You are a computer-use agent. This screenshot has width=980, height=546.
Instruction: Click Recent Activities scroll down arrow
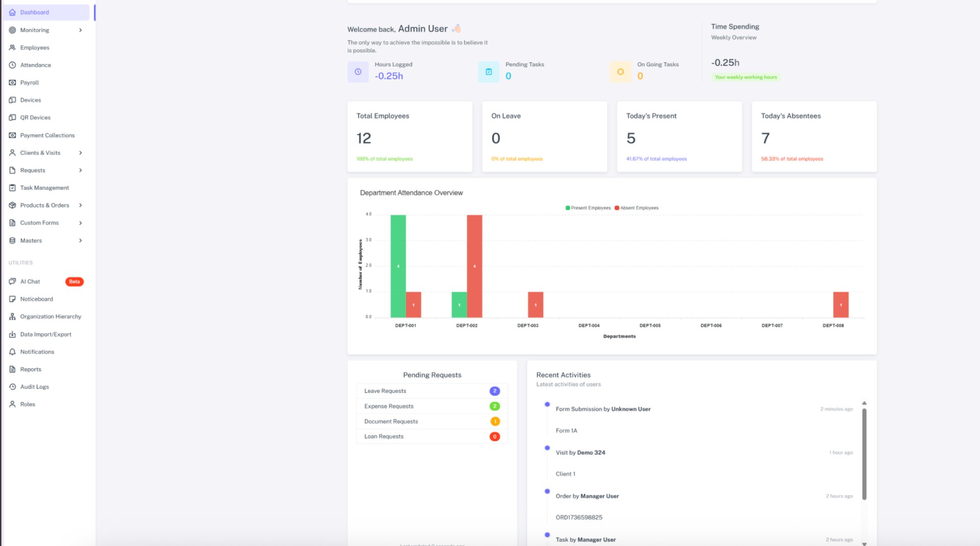(864, 544)
